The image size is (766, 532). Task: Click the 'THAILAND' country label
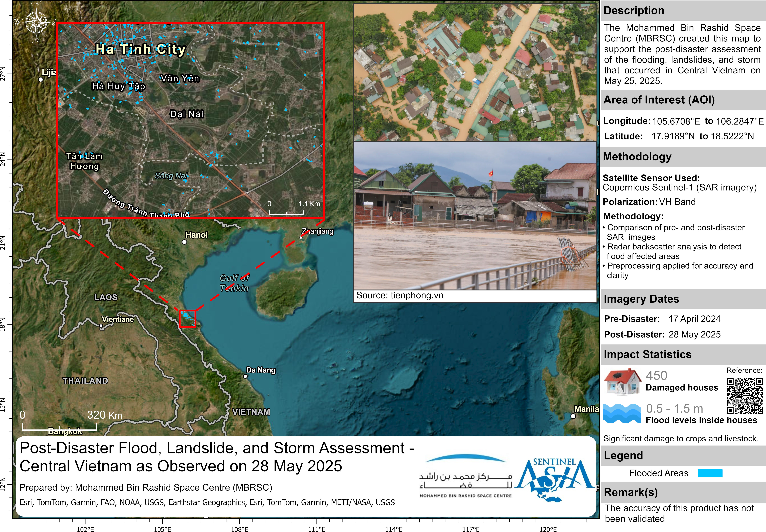click(x=86, y=381)
